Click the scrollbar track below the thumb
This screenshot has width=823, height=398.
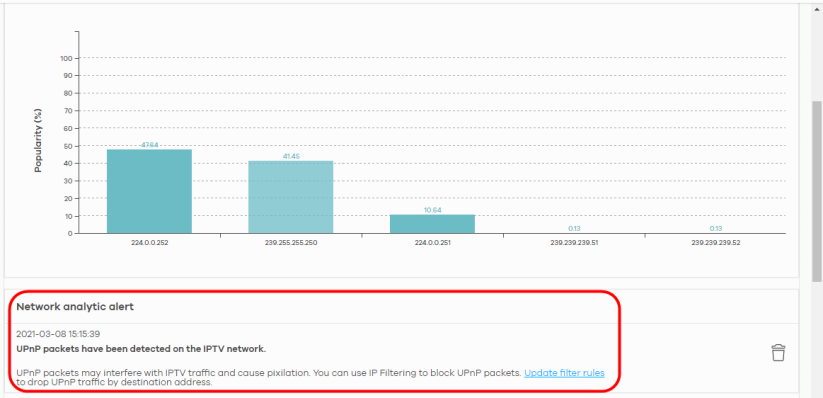(817, 340)
